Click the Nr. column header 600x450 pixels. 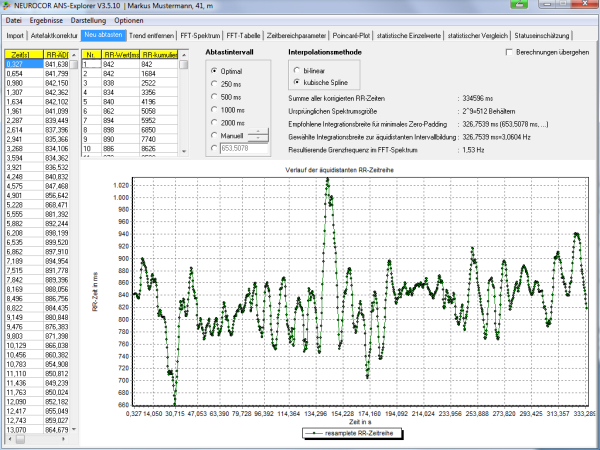click(x=91, y=55)
